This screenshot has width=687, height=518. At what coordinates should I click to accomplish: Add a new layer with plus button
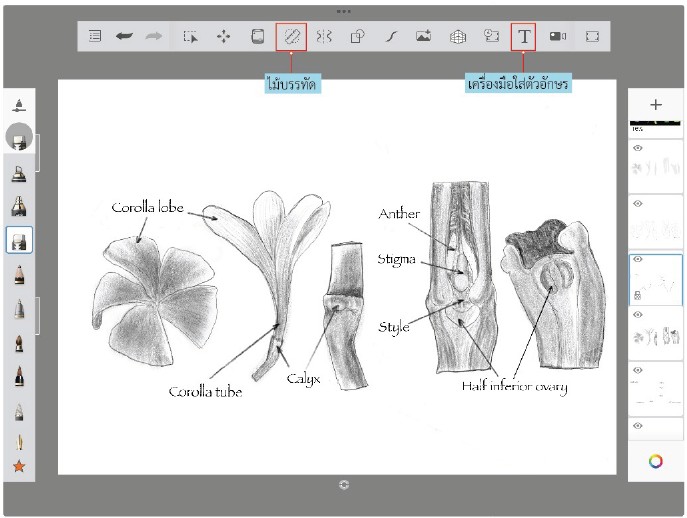(656, 105)
